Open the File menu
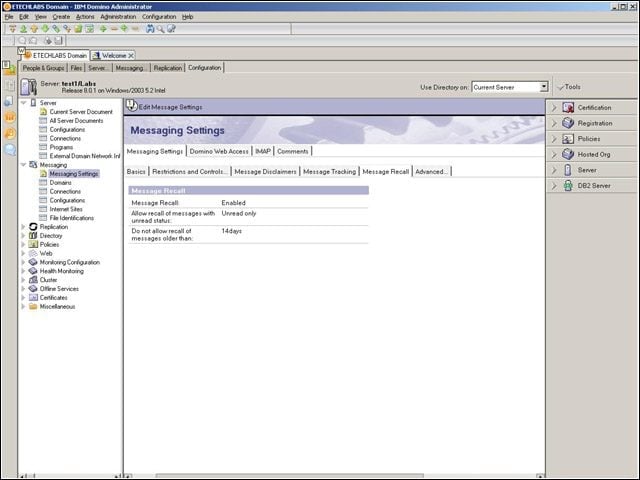The image size is (640, 480). click(x=9, y=17)
